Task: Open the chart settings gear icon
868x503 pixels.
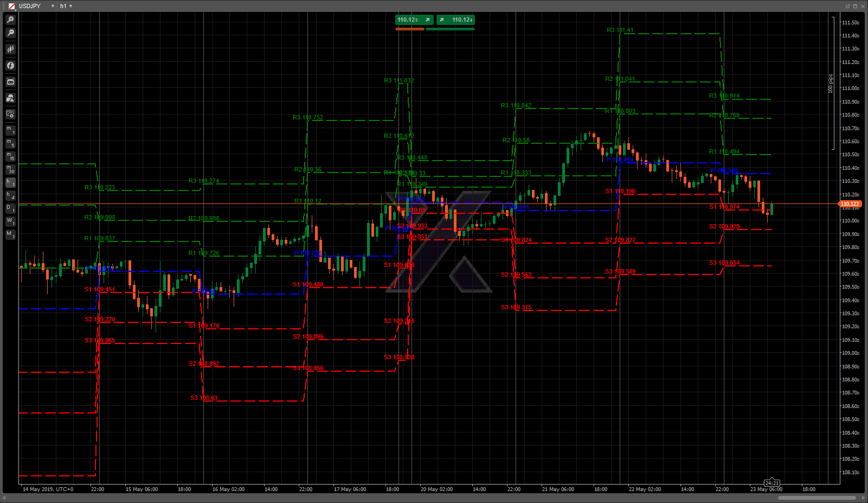Action: 10,114
